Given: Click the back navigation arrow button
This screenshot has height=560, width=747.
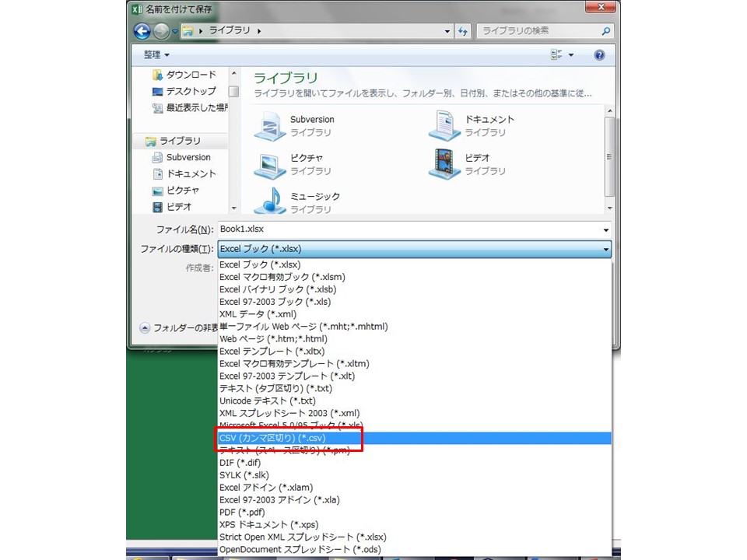Looking at the screenshot, I should (142, 31).
